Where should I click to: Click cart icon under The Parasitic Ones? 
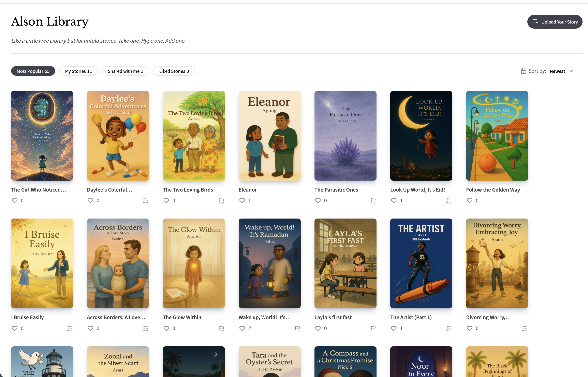[373, 200]
